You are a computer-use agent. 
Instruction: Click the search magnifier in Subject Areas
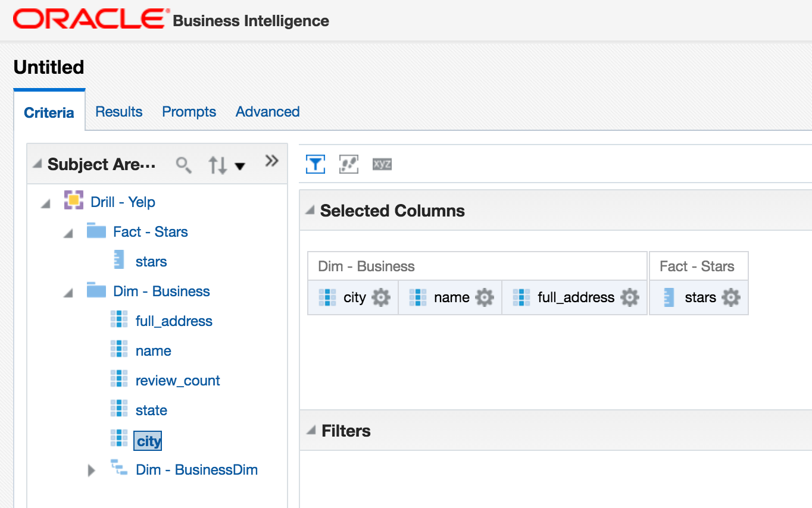[184, 165]
